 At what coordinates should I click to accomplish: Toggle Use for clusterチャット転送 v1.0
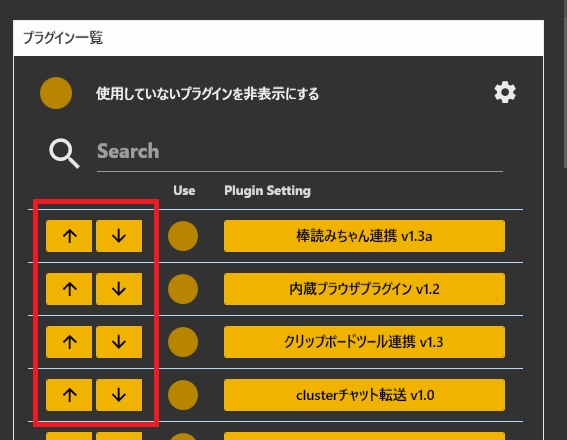tap(183, 395)
